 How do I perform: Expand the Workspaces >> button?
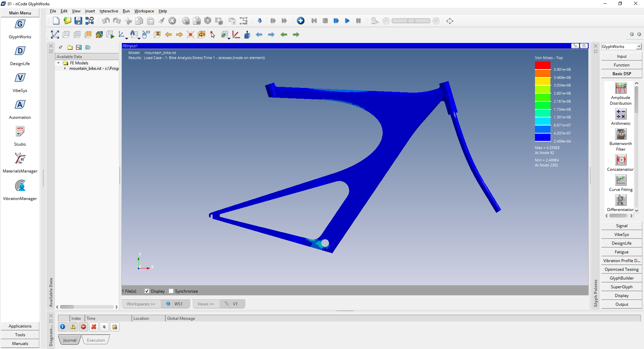coord(141,304)
